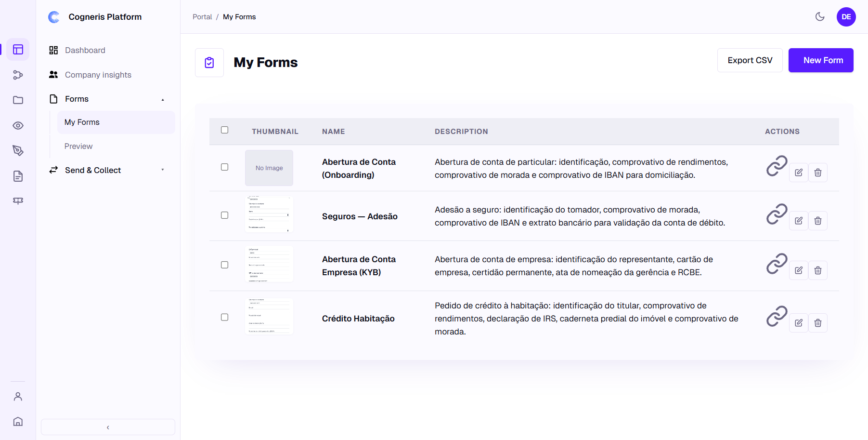Open the Seguros — Adesão form name

click(360, 216)
